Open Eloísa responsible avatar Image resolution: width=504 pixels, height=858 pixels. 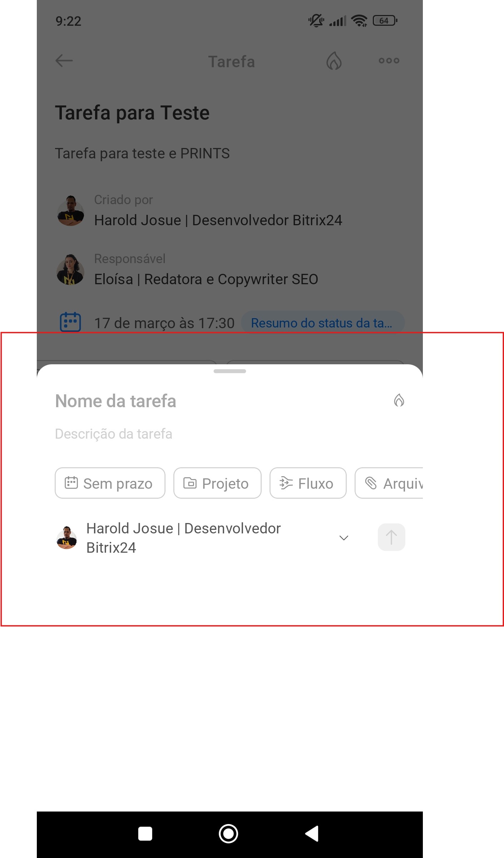pyautogui.click(x=70, y=270)
